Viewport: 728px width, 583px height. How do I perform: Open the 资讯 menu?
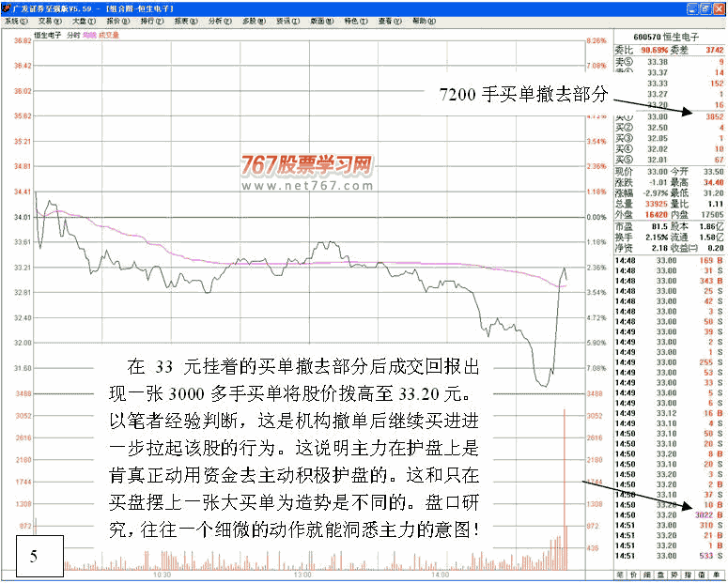pyautogui.click(x=288, y=21)
